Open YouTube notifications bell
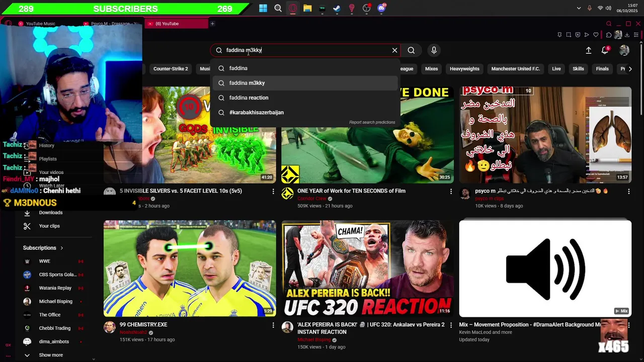 [x=605, y=50]
